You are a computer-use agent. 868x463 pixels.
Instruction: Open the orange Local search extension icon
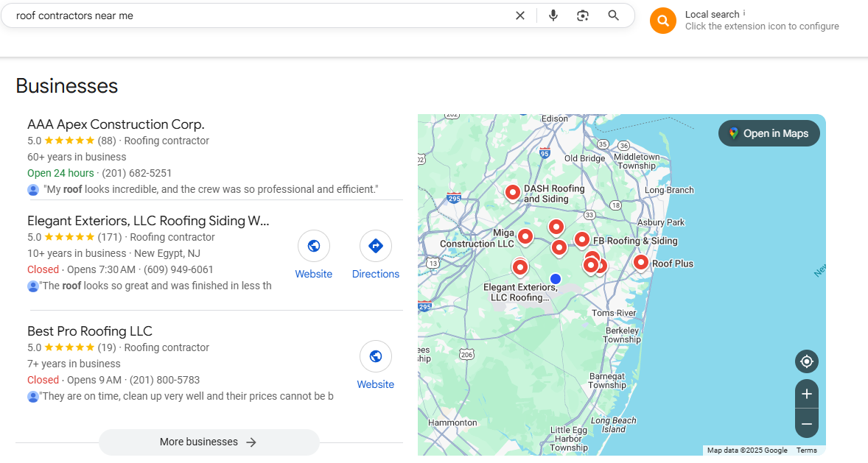pos(663,21)
